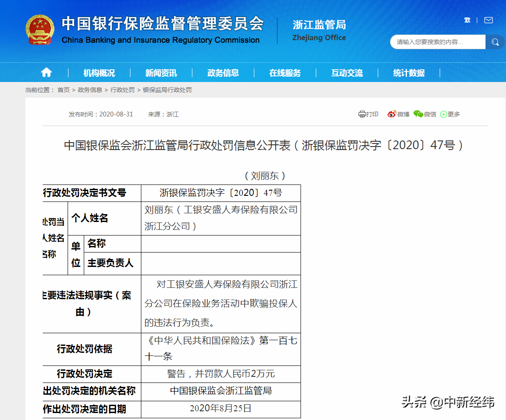
Task: Click 行政处罚 breadcrumb link
Action: pyautogui.click(x=122, y=90)
